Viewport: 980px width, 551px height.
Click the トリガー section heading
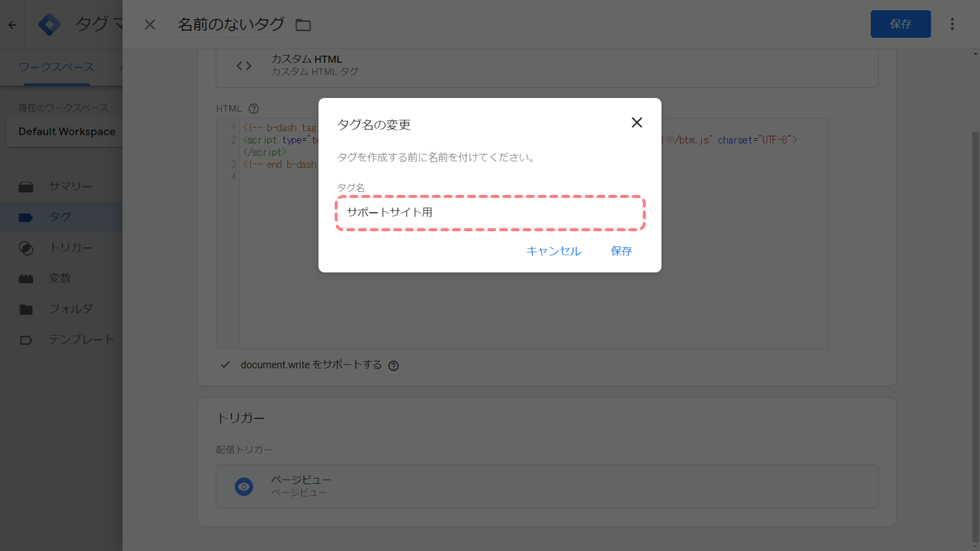(241, 418)
